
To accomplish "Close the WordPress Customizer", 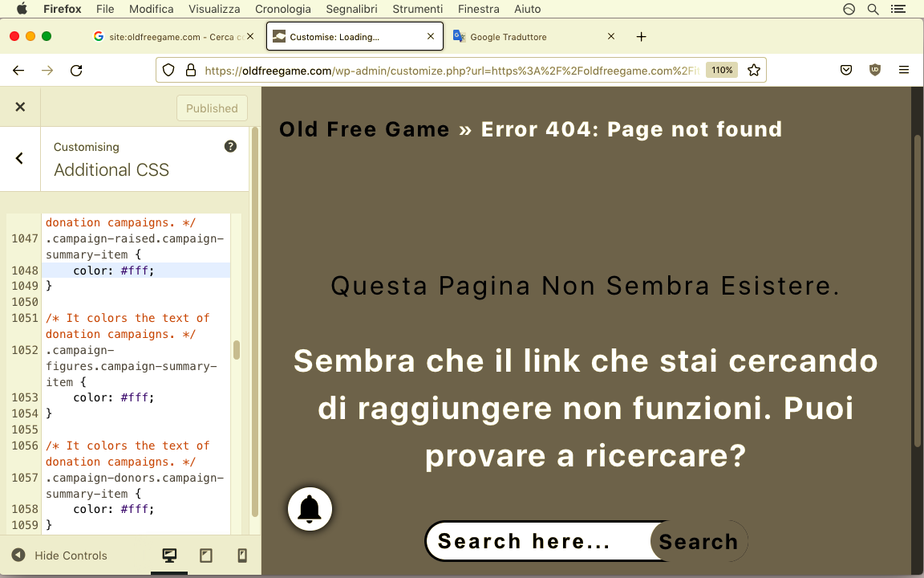I will tap(20, 107).
